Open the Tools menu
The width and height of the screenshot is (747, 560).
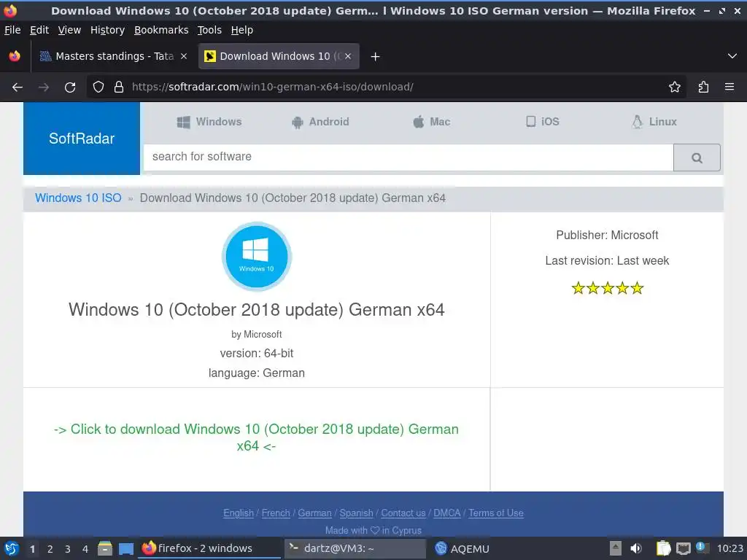tap(209, 30)
